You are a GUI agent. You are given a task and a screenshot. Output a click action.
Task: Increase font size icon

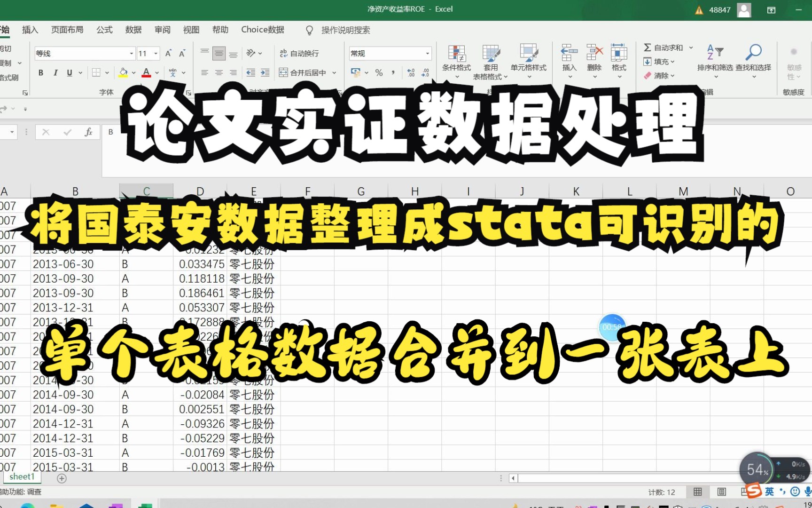click(168, 53)
